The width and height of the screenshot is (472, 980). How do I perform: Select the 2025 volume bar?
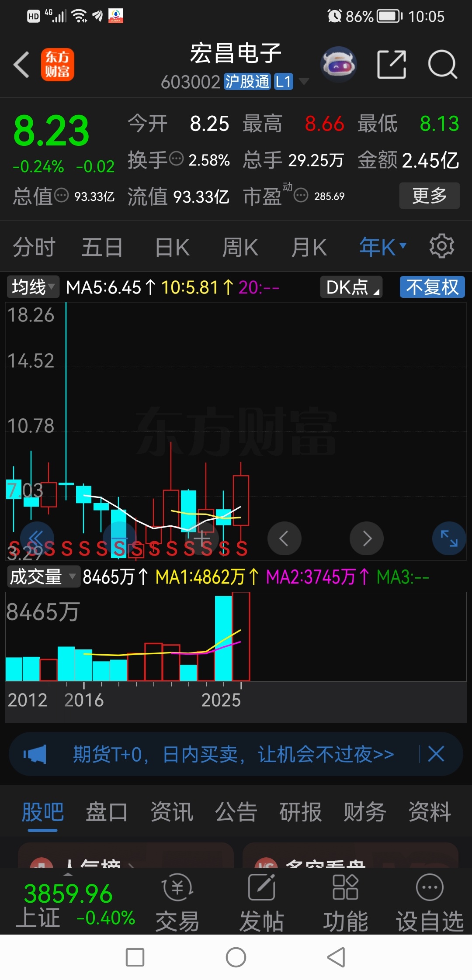(x=241, y=636)
